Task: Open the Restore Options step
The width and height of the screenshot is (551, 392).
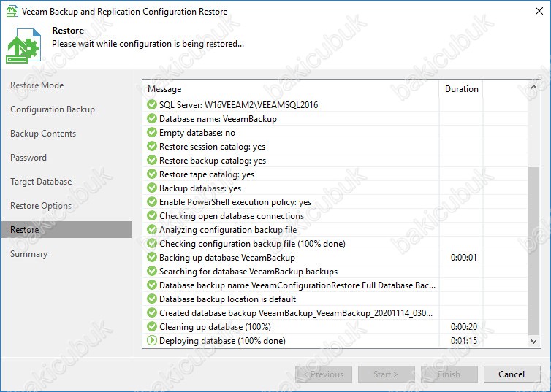Action: (41, 206)
